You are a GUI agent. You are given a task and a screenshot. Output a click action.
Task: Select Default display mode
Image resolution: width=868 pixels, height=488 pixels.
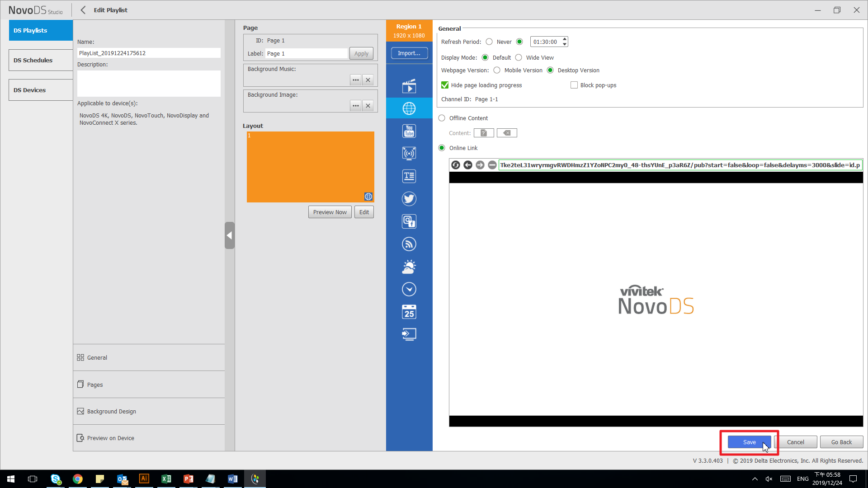click(485, 57)
